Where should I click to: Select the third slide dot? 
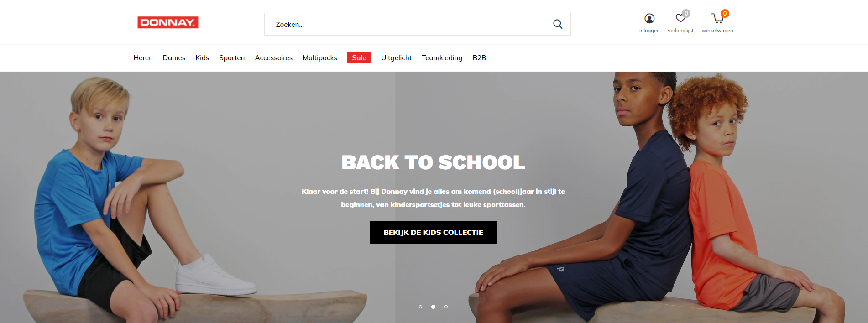tap(446, 307)
